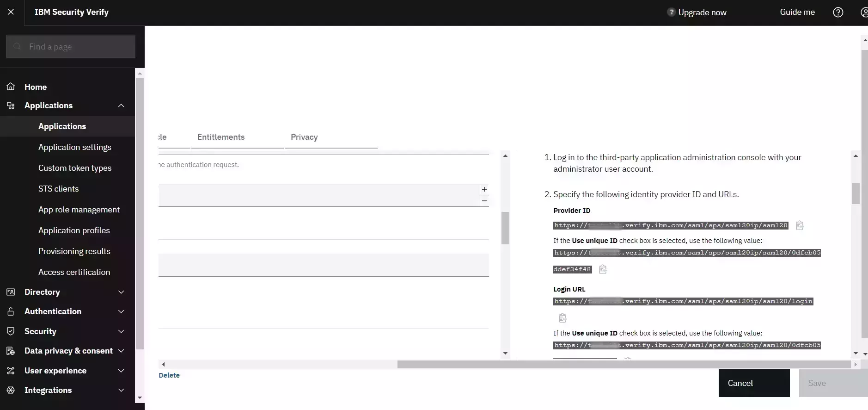Image resolution: width=868 pixels, height=410 pixels.
Task: Click the sidebar scroll down arrow
Action: coord(140,398)
